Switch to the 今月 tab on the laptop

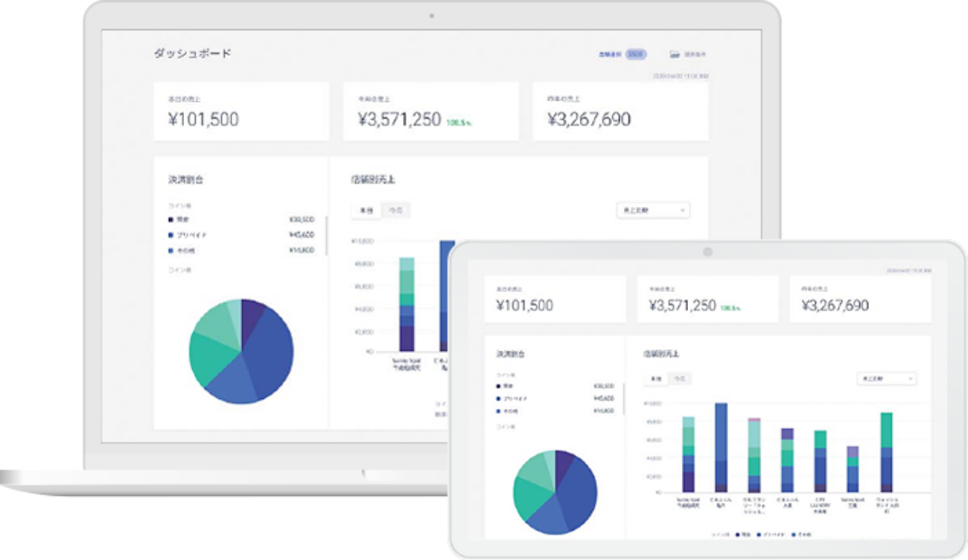pyautogui.click(x=395, y=211)
